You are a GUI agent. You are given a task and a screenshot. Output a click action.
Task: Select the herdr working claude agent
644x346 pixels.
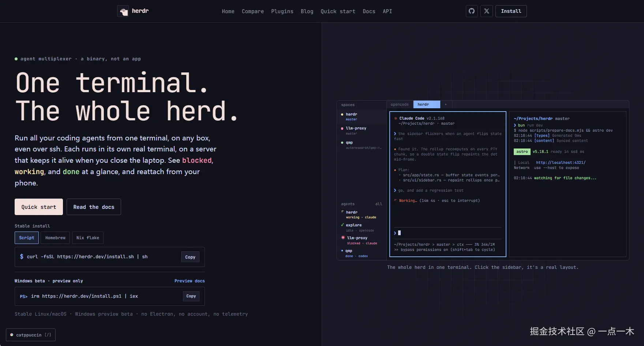click(x=362, y=215)
